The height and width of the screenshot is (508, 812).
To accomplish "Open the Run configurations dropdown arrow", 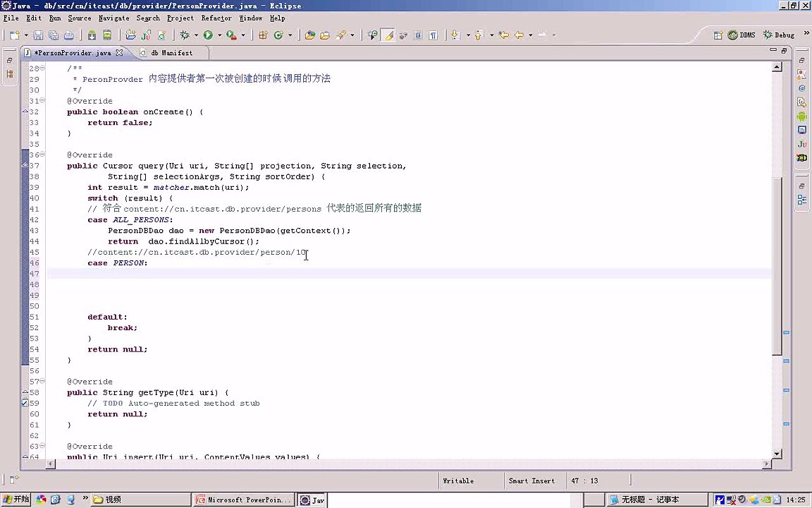I will tap(219, 35).
